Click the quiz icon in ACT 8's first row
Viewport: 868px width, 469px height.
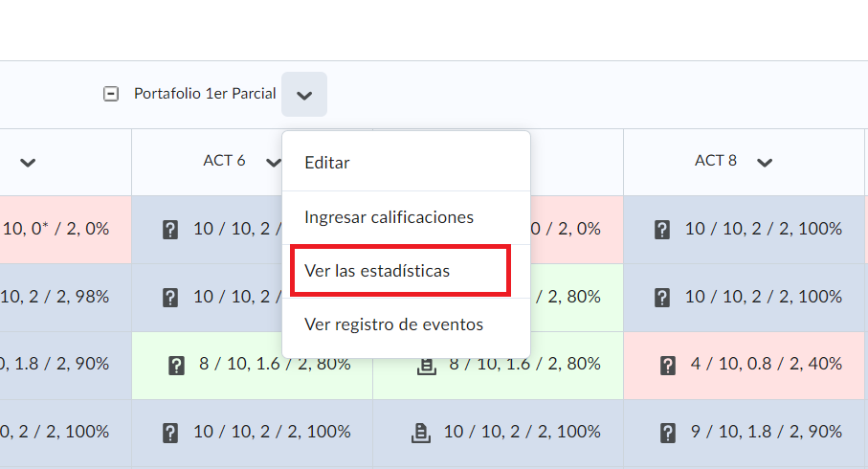coord(661,230)
